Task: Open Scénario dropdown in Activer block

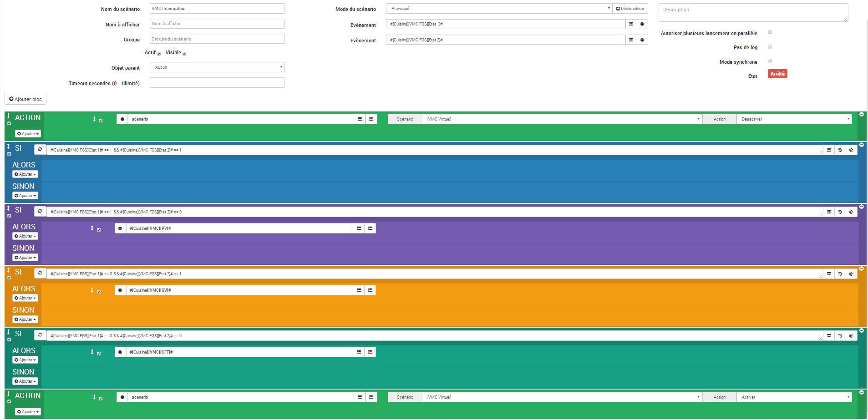Action: coord(562,397)
